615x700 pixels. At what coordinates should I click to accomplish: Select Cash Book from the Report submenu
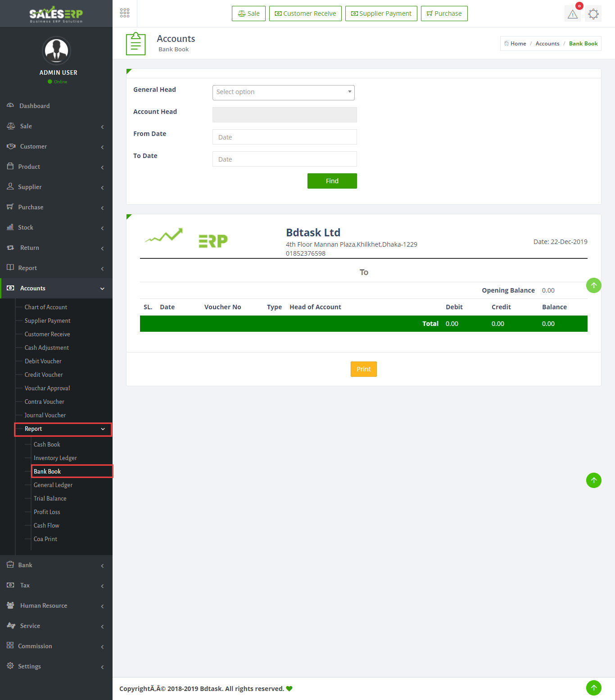tap(47, 444)
